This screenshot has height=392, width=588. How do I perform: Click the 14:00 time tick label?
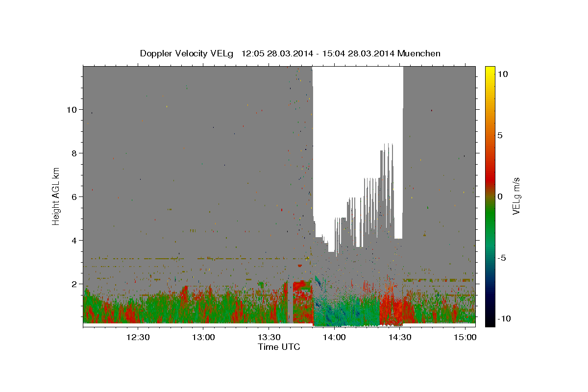pyautogui.click(x=335, y=337)
